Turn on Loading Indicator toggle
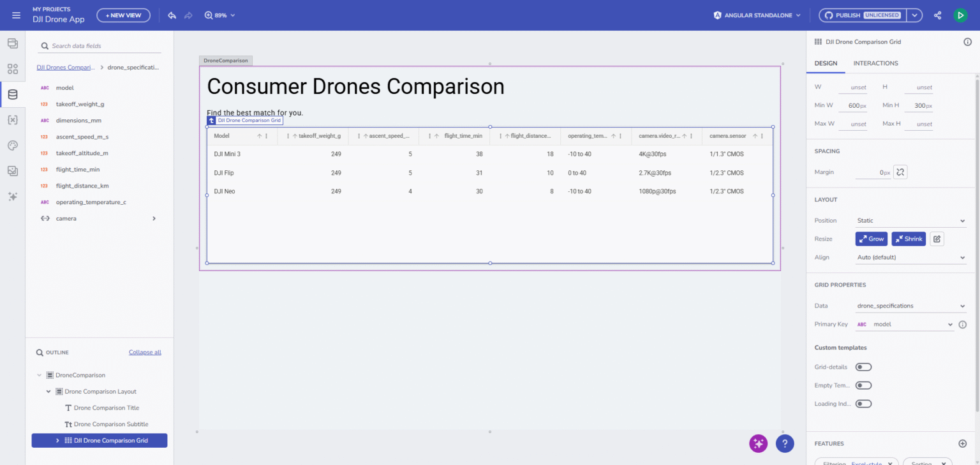 coord(863,404)
